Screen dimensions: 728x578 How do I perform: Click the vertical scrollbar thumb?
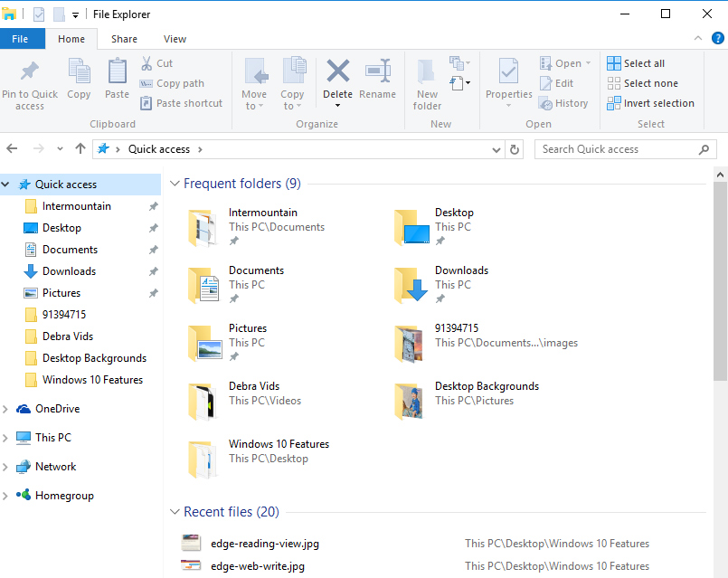[720, 281]
